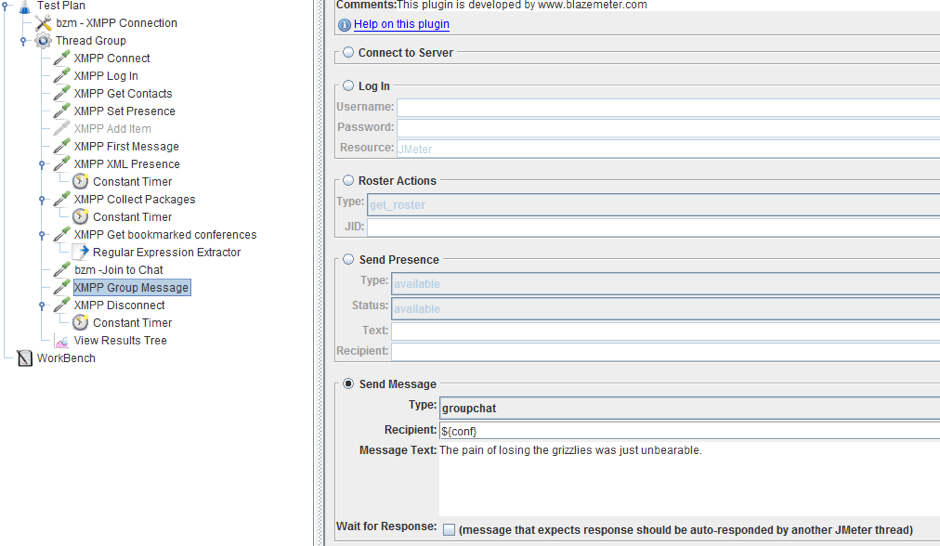Collapse the XMPP Collect Packages node
This screenshot has width=940, height=546.
pos(42,200)
